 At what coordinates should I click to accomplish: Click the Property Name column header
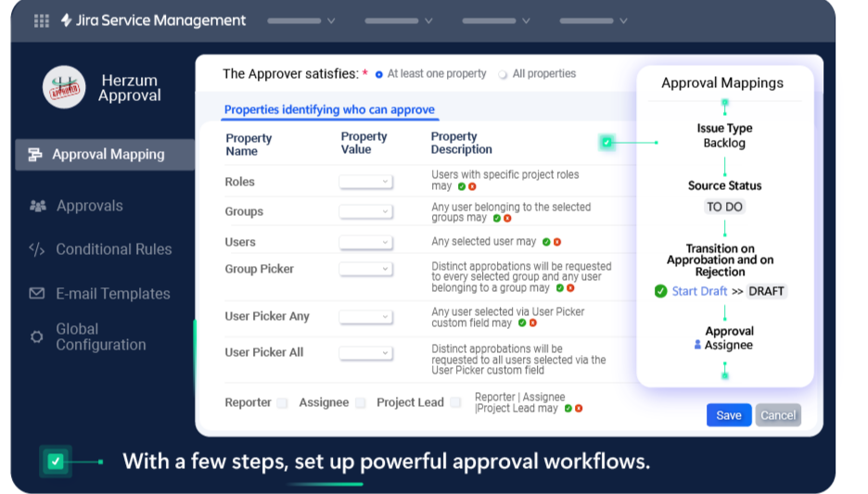[249, 145]
